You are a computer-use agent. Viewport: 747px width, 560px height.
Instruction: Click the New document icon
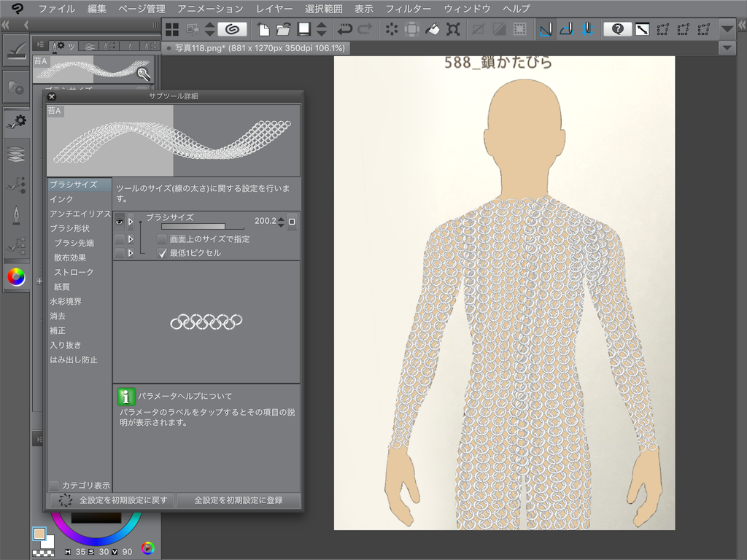(263, 29)
